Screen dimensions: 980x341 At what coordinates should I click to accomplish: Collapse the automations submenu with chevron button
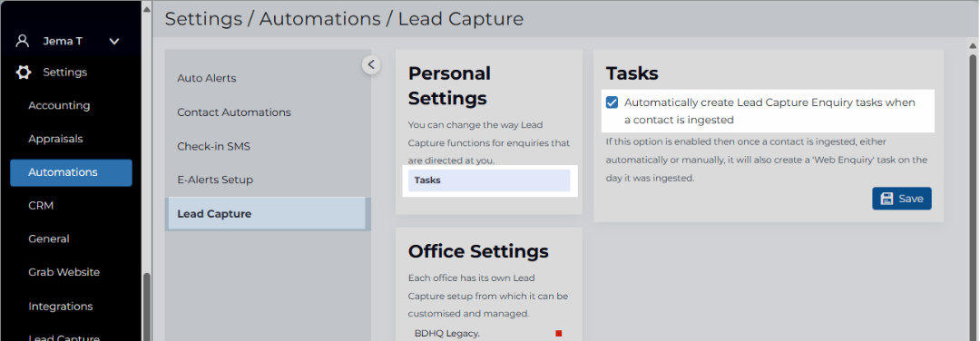coord(371,64)
